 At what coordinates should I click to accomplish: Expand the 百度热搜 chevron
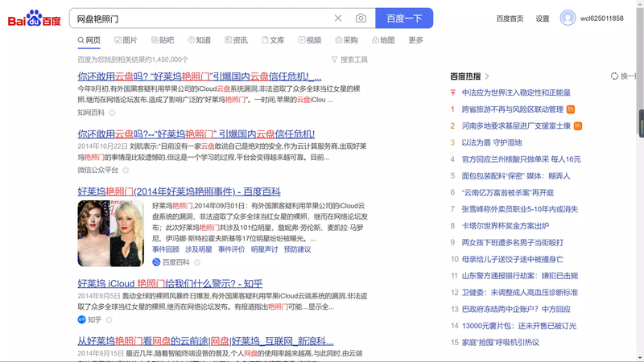(x=487, y=76)
